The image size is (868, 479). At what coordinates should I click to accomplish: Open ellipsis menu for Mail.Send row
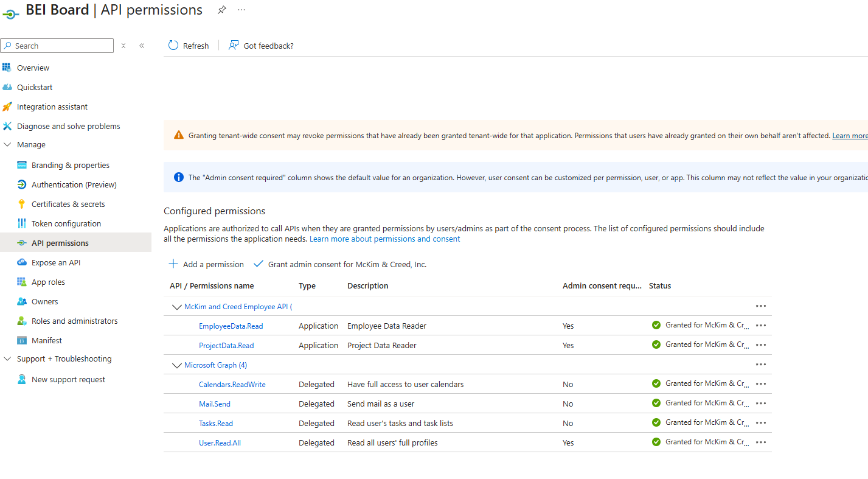click(x=761, y=404)
